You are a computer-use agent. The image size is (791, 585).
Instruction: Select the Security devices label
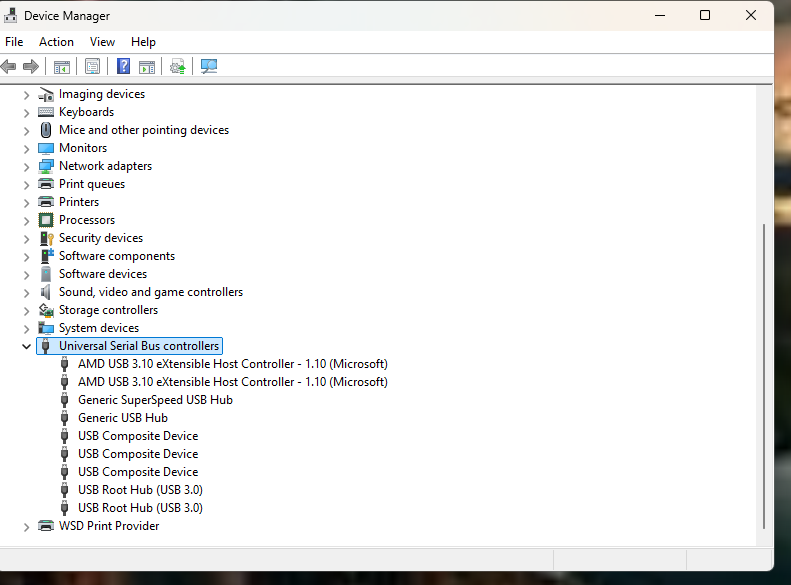(101, 238)
